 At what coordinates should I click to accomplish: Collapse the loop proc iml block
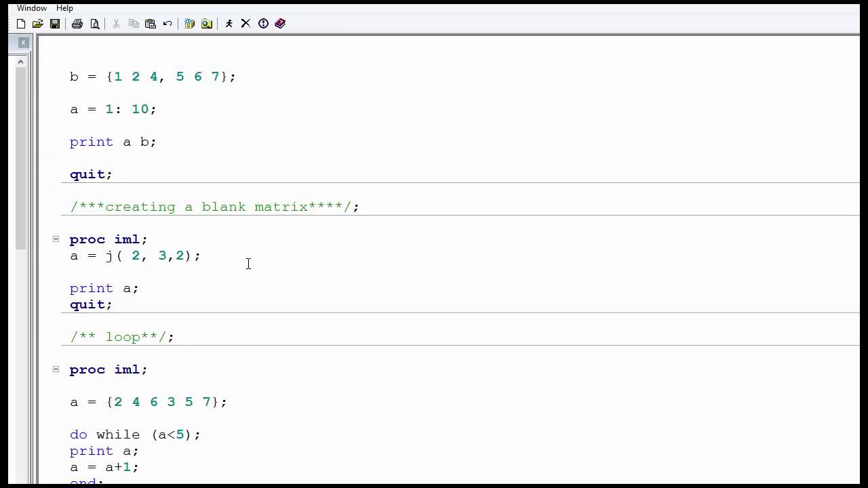(56, 369)
